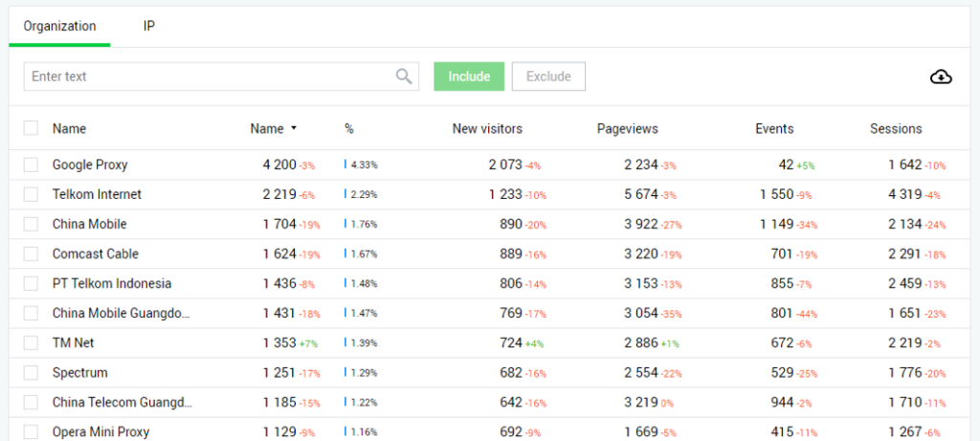
Task: Select the Google Proxy organization name
Action: click(90, 165)
